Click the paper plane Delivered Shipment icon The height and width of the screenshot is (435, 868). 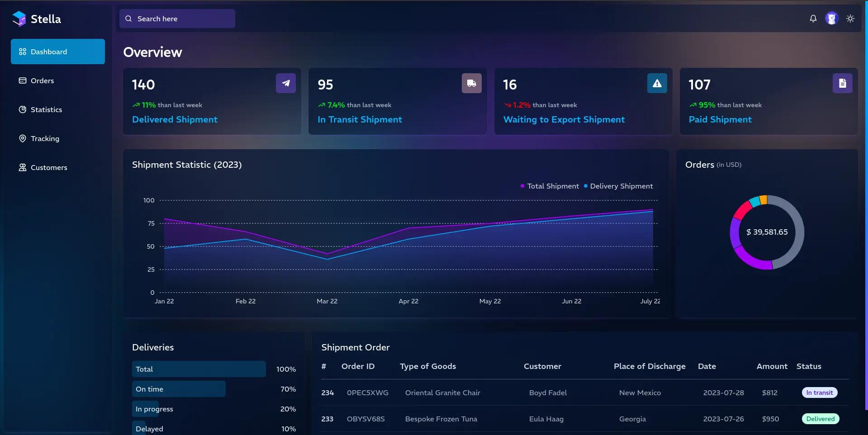coord(285,83)
